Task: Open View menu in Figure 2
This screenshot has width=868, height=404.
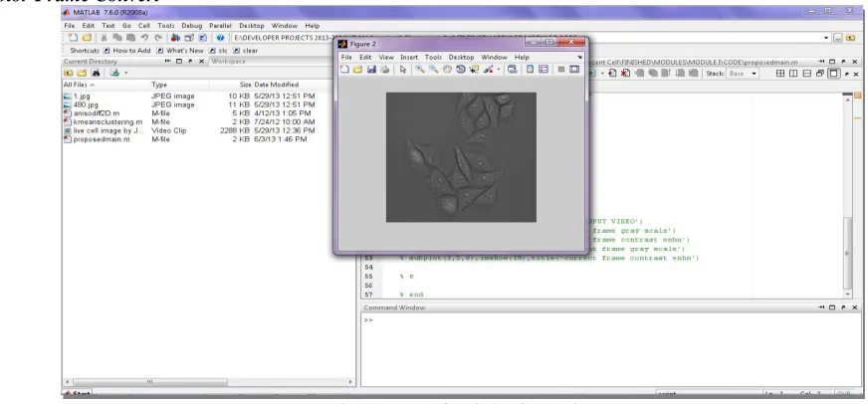Action: [386, 57]
